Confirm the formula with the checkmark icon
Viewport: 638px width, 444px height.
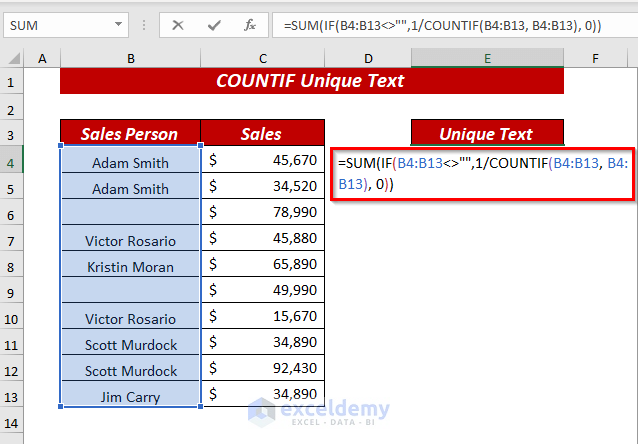pyautogui.click(x=212, y=25)
